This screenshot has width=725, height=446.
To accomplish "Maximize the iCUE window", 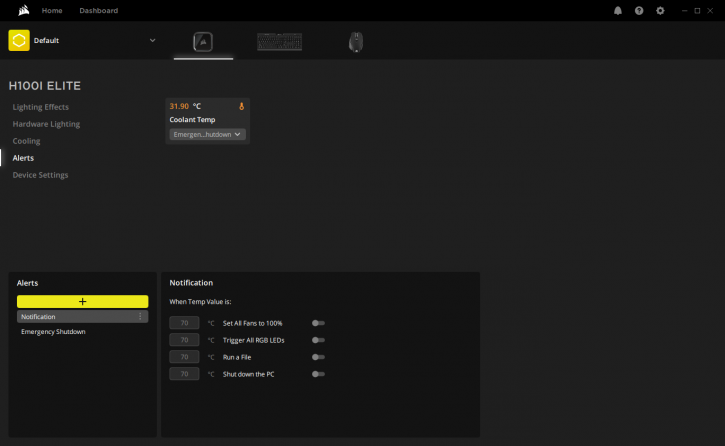I will [697, 11].
